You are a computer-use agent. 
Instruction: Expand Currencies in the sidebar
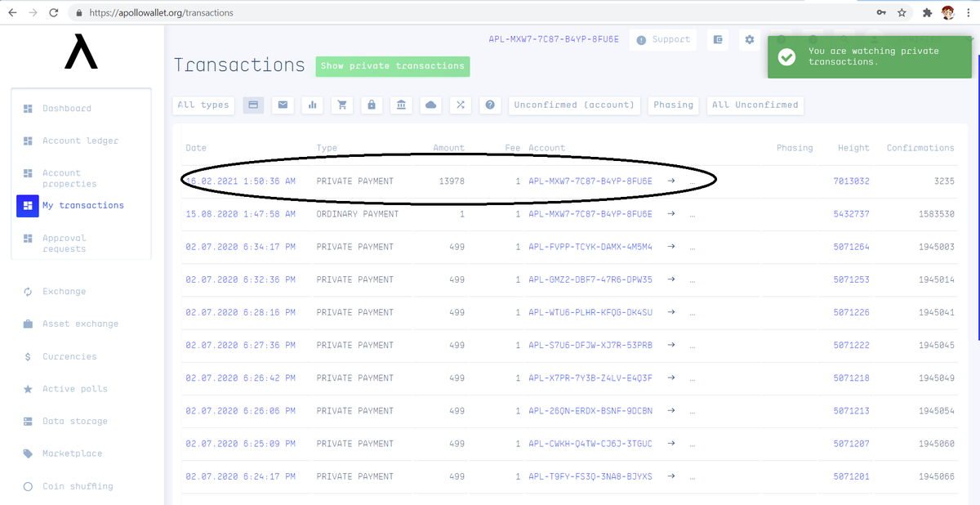tap(69, 356)
